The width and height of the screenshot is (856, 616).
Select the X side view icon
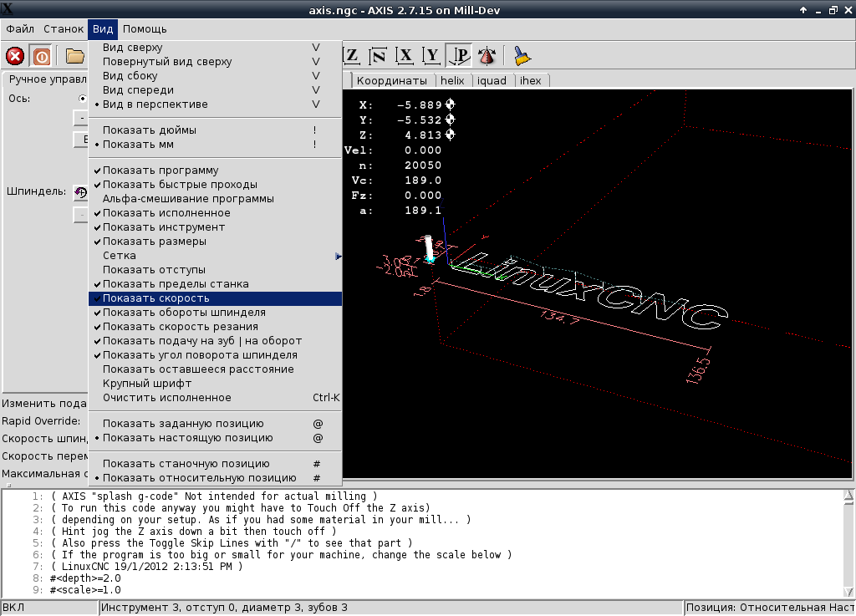tap(405, 56)
